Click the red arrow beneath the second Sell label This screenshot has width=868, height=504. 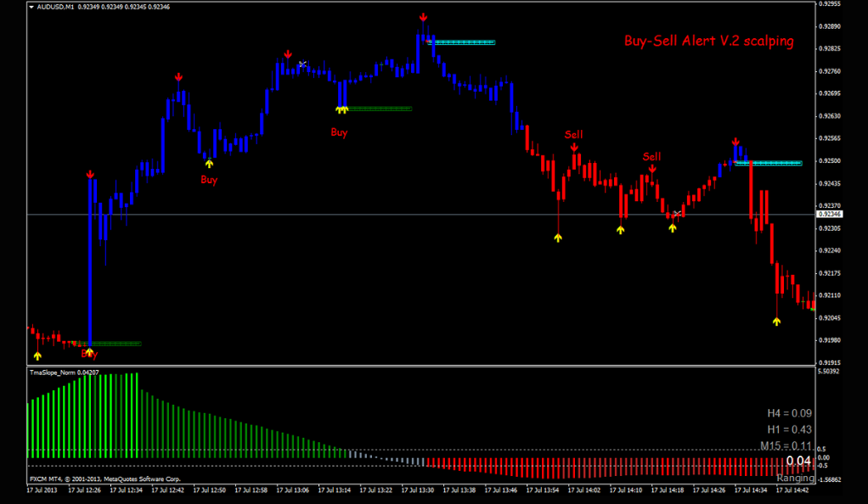click(652, 170)
